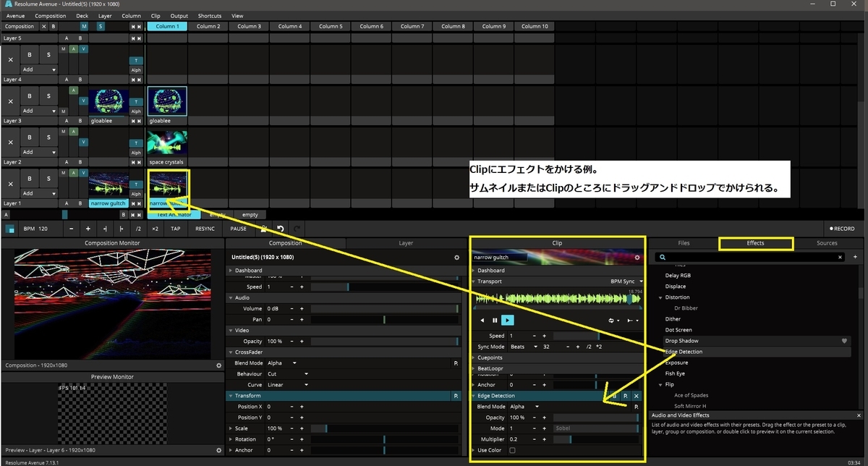Trigger Column 5
Screen dimensions: 868x466
click(x=331, y=26)
